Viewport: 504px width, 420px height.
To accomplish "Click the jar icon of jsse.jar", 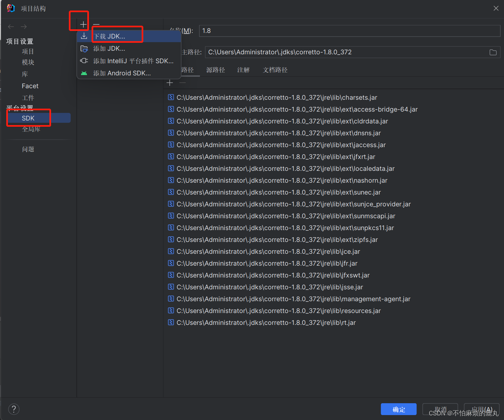I will (x=171, y=287).
